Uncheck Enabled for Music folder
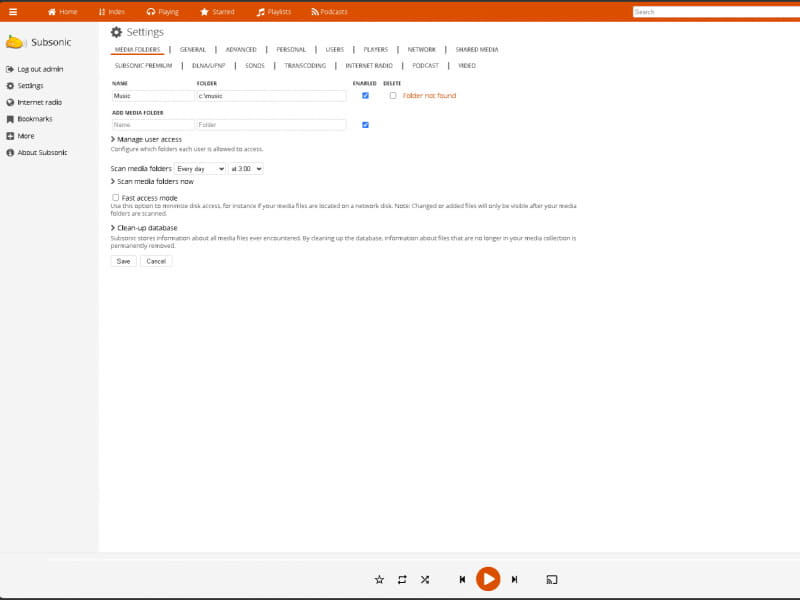Image resolution: width=800 pixels, height=600 pixels. point(365,95)
